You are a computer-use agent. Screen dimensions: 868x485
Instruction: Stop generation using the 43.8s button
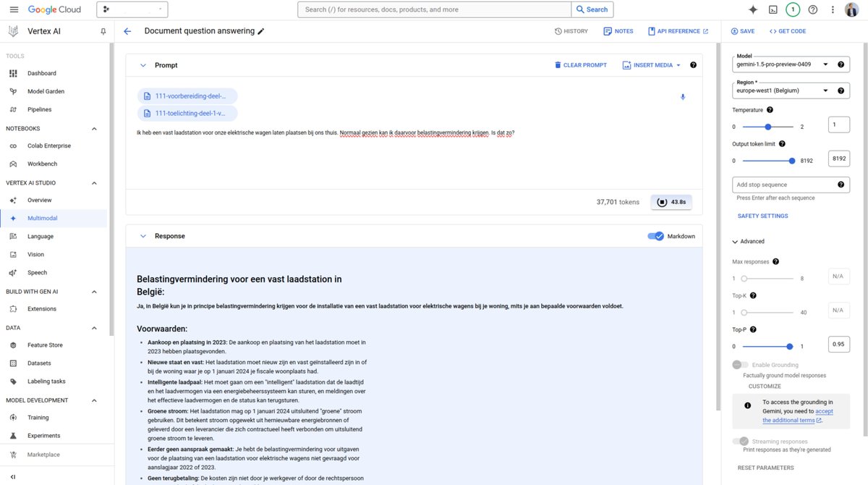tap(671, 202)
